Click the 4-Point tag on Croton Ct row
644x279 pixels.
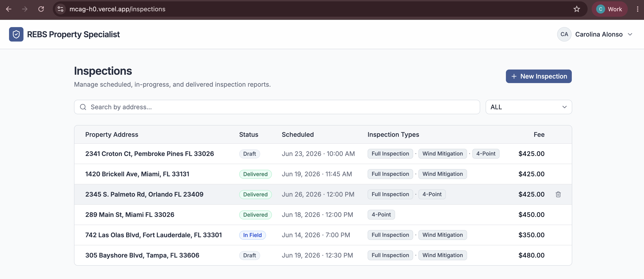click(x=486, y=154)
